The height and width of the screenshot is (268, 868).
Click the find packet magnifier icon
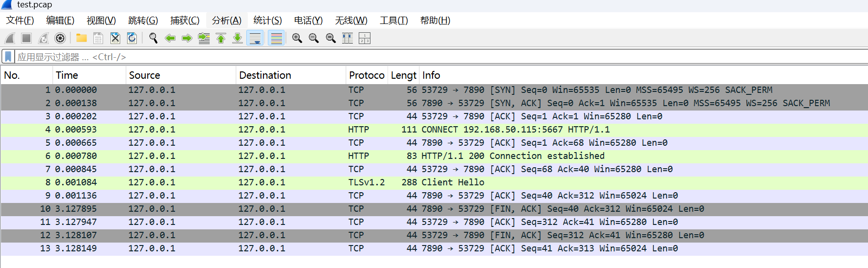pyautogui.click(x=153, y=38)
